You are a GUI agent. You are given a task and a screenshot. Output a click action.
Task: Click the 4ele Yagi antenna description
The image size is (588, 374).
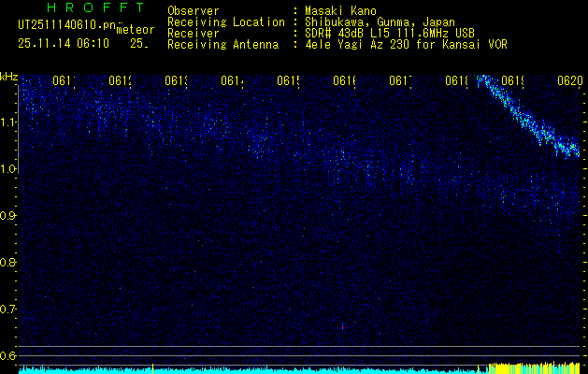point(406,44)
